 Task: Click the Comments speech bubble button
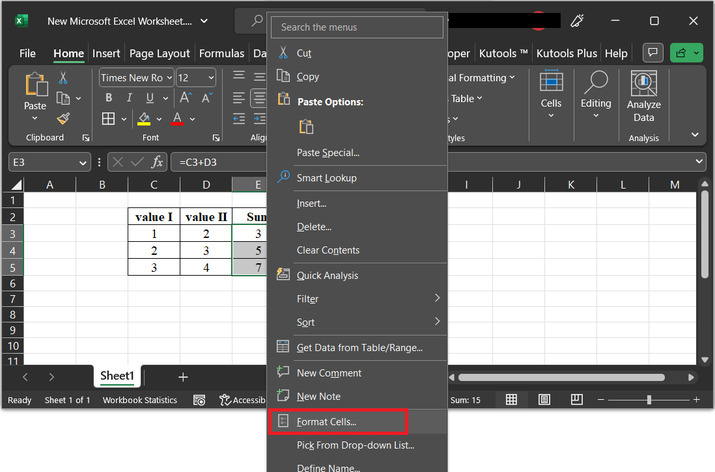click(x=653, y=53)
